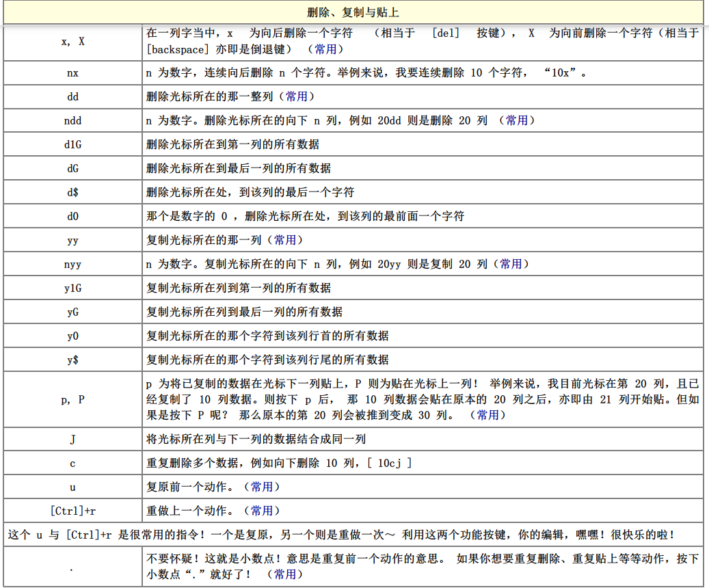Click the 'dG' command cell
Image resolution: width=709 pixels, height=588 pixels.
(72, 168)
